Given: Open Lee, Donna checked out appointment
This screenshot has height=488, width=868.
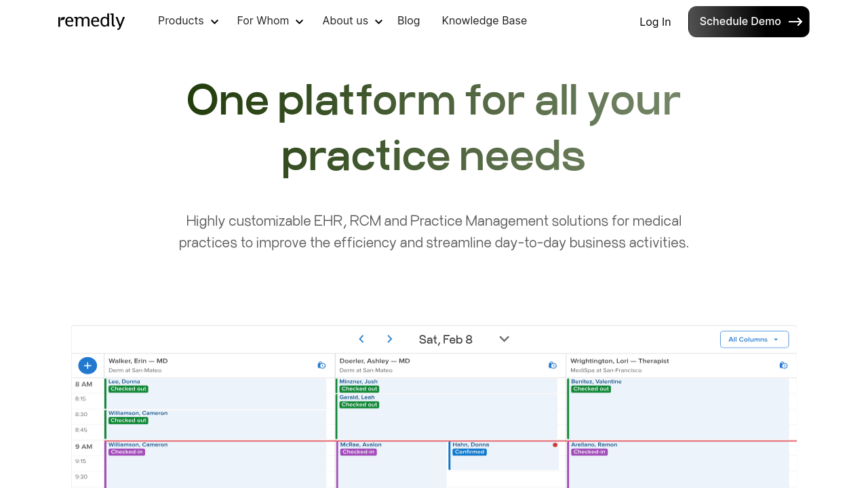Looking at the screenshot, I should point(216,393).
